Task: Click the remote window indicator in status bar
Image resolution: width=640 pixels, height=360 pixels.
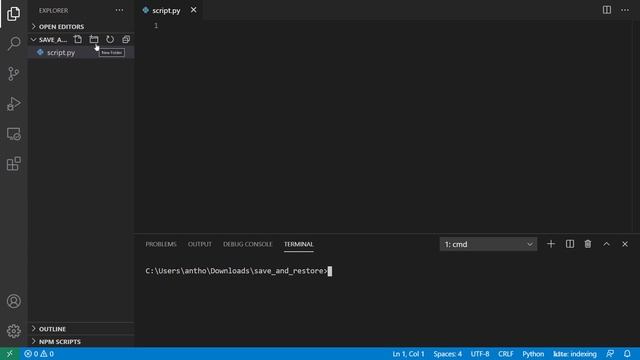Action: pos(9,353)
